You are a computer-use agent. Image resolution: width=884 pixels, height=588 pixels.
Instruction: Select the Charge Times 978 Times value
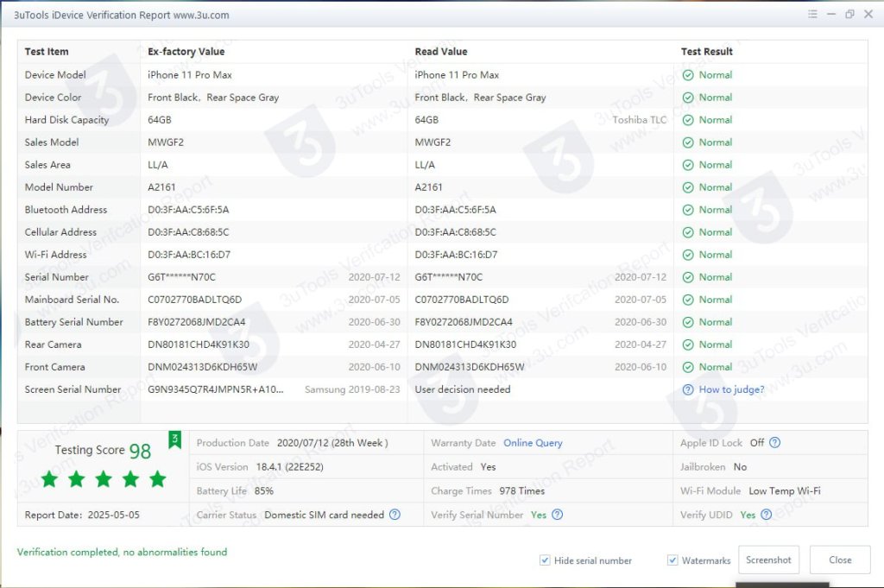tap(522, 491)
